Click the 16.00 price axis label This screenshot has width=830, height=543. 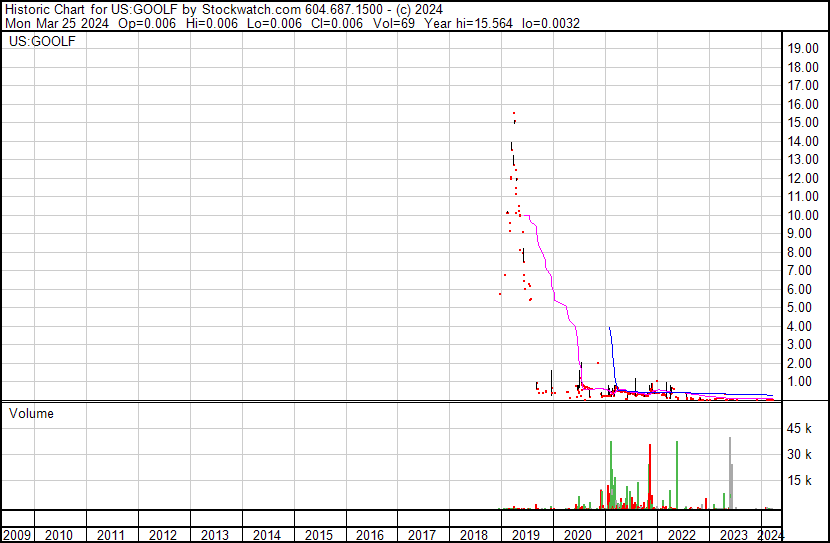pos(803,104)
